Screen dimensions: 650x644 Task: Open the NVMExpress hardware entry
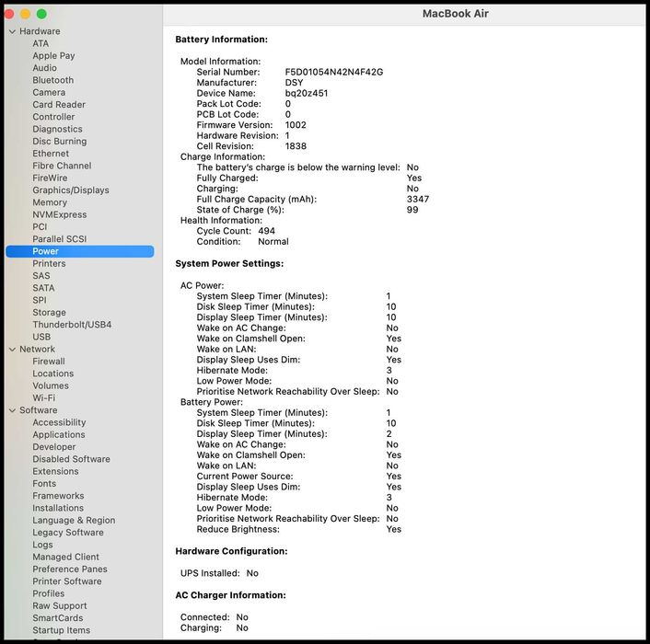coord(60,214)
